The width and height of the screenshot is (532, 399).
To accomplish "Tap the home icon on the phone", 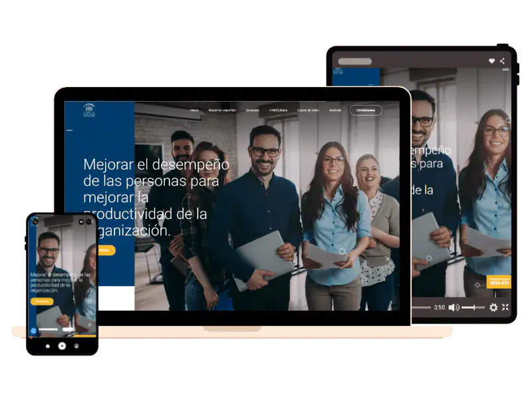I will tap(48, 346).
